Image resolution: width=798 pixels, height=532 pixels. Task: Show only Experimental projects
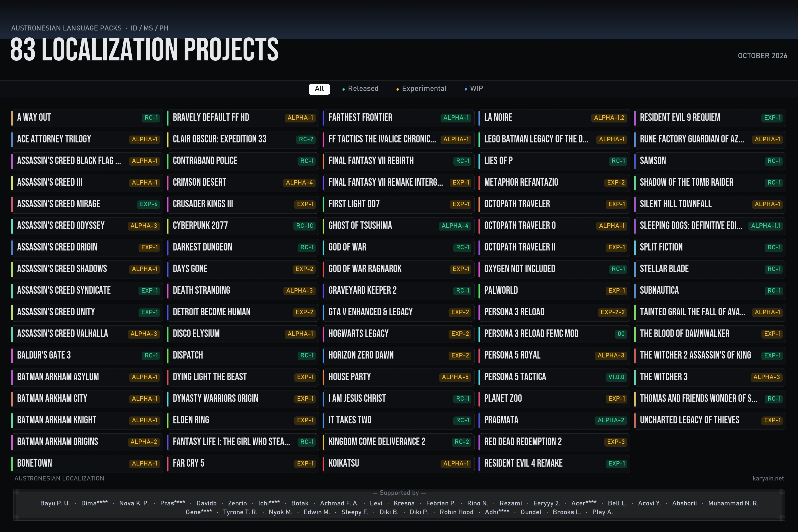tap(421, 89)
